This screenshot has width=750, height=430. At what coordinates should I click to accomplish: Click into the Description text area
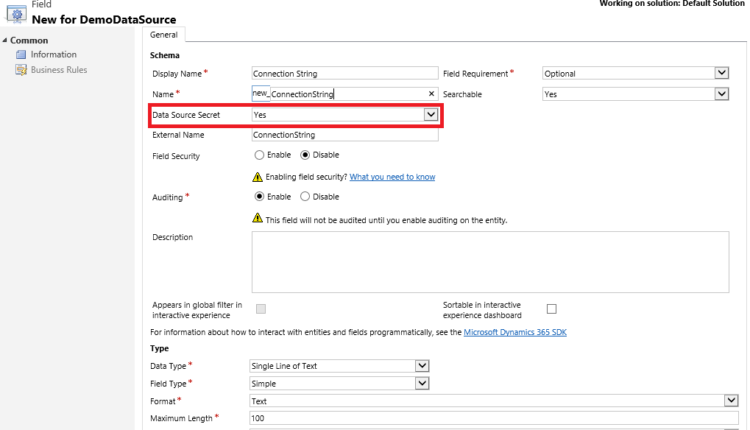[x=494, y=261]
